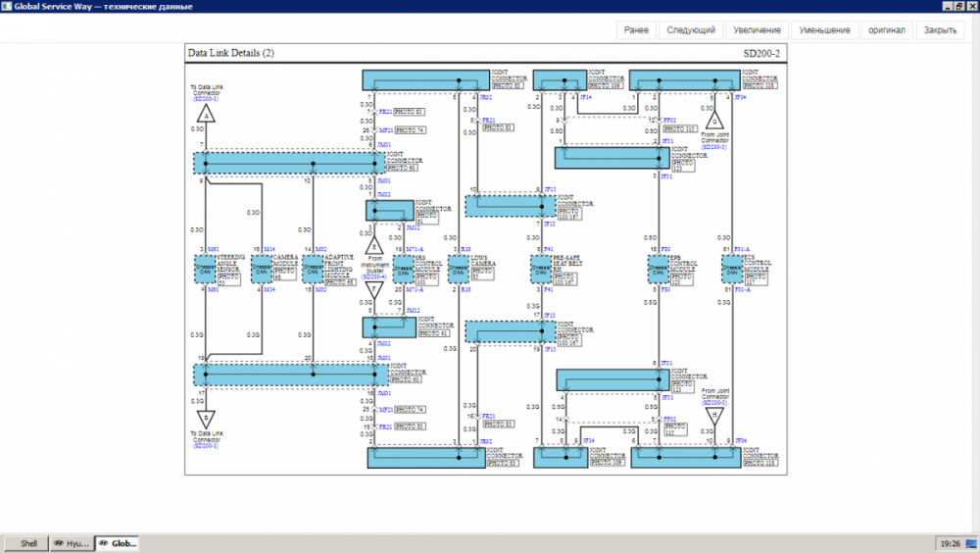Open the Hyu... taskbar window

pos(71,543)
